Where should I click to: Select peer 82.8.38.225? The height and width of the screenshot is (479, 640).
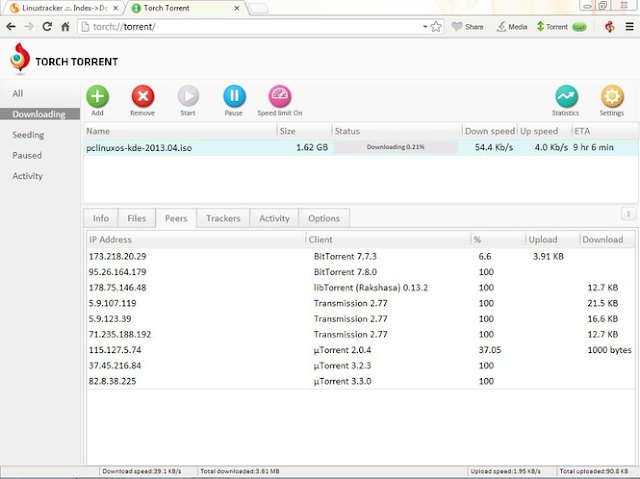tap(361, 381)
